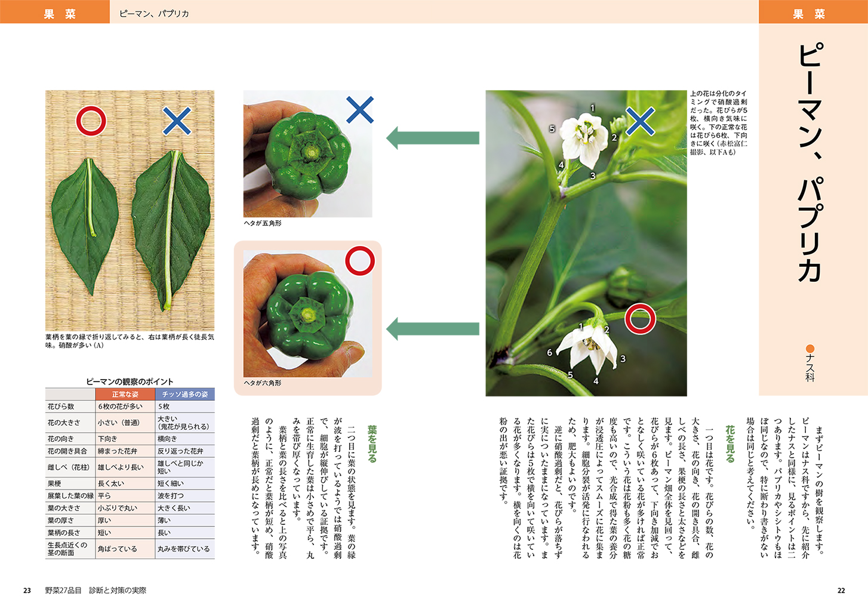This screenshot has height=597, width=868.
Task: Click the ヘタが六角形 caption
Action: coord(263,383)
